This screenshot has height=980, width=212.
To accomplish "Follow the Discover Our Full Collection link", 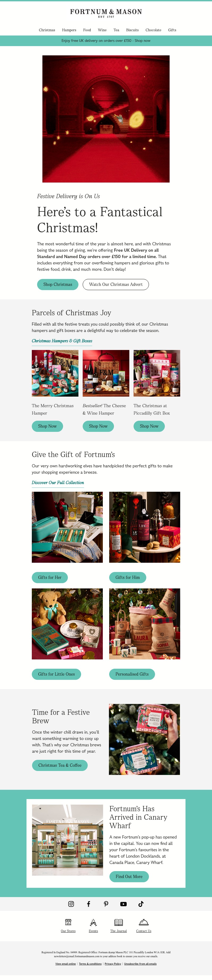I will 58,482.
